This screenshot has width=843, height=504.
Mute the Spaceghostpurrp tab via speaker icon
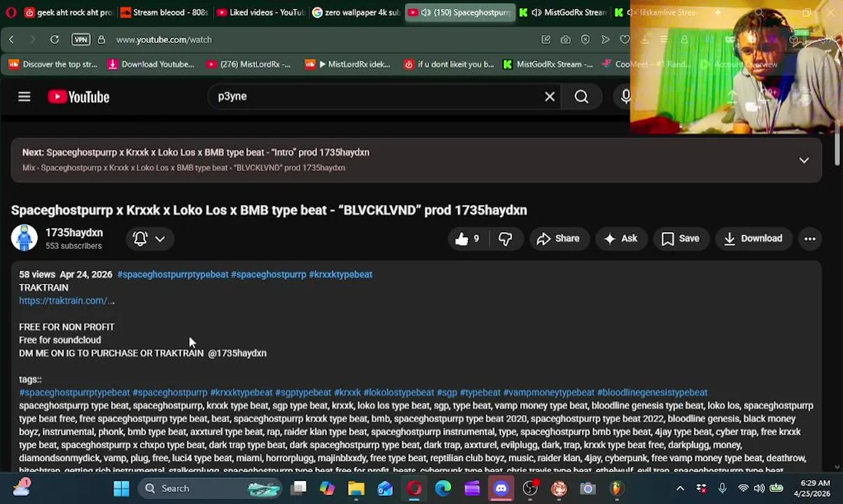click(425, 13)
